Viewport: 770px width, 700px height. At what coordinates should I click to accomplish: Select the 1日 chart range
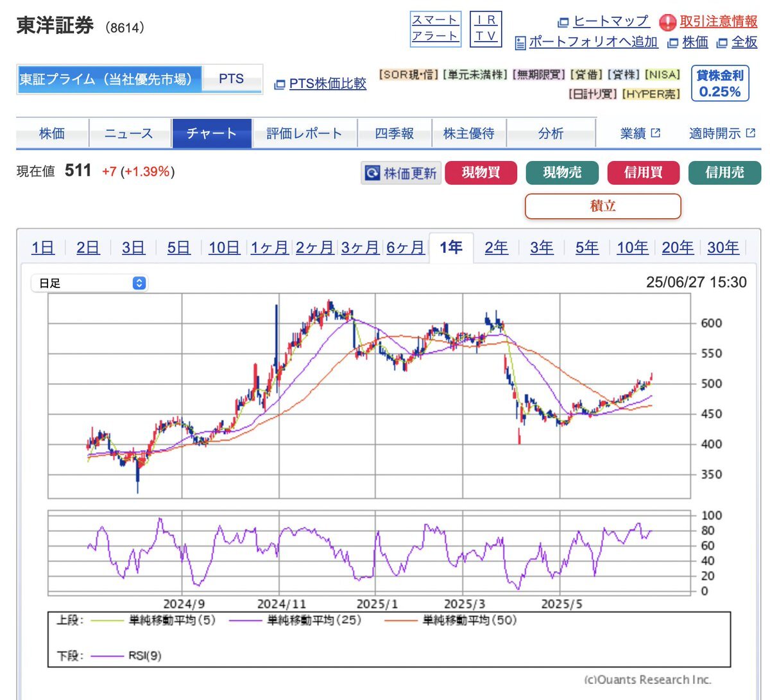click(x=43, y=248)
